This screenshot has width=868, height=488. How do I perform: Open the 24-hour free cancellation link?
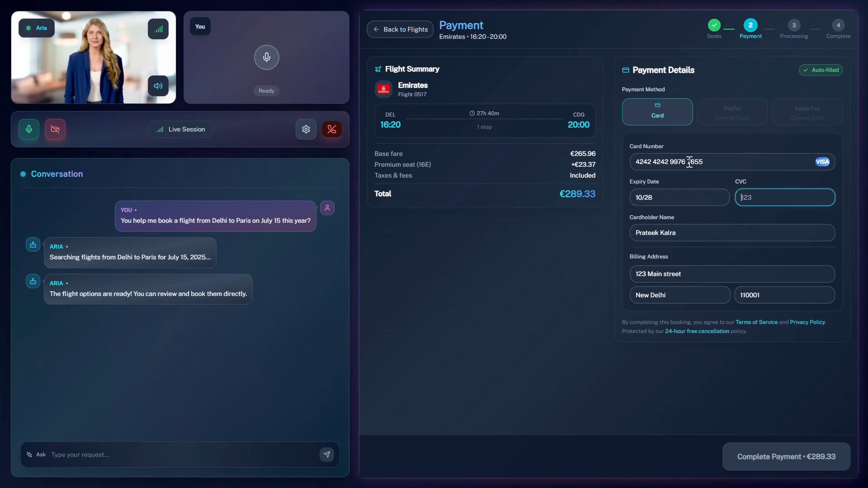tap(697, 331)
